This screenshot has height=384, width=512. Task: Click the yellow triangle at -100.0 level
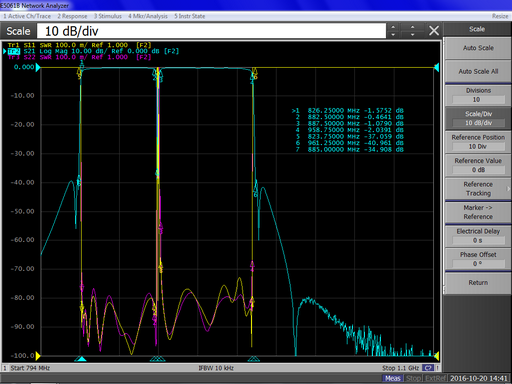[38, 356]
